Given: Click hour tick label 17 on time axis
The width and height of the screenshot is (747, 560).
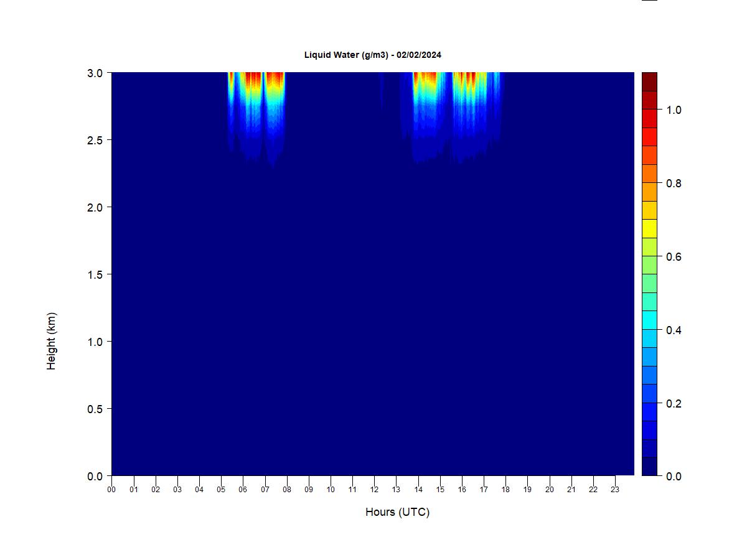Looking at the screenshot, I should coord(484,490).
